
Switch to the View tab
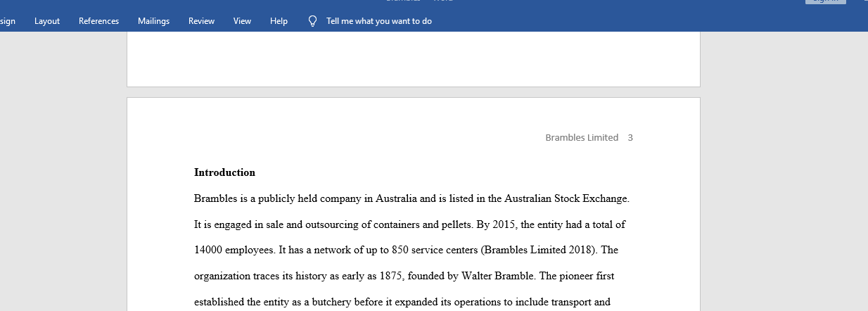coord(242,21)
